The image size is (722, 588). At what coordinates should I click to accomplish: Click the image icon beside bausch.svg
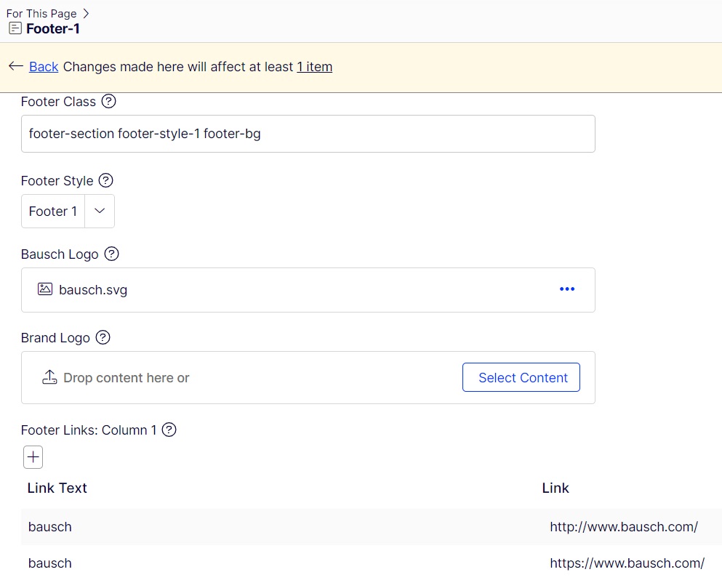coord(45,289)
